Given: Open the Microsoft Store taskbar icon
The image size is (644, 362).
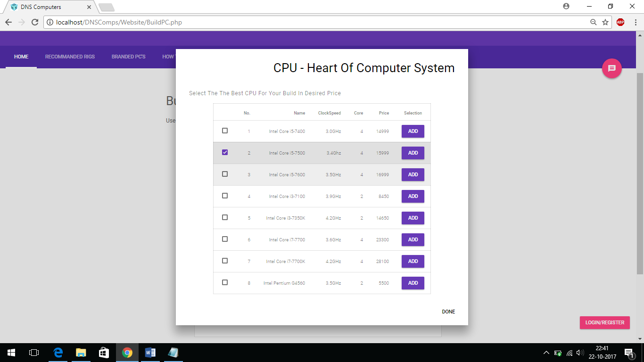Looking at the screenshot, I should (x=104, y=353).
